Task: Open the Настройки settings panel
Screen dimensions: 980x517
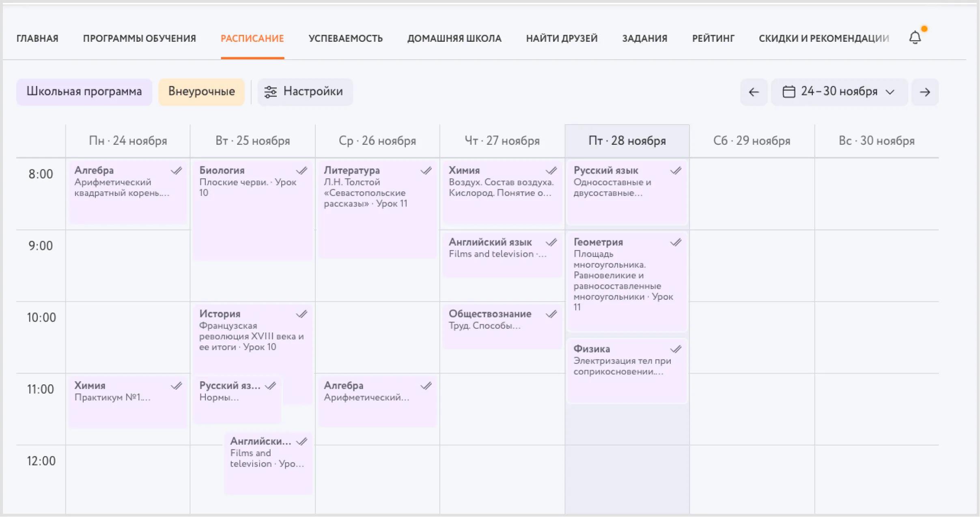Action: [x=312, y=92]
